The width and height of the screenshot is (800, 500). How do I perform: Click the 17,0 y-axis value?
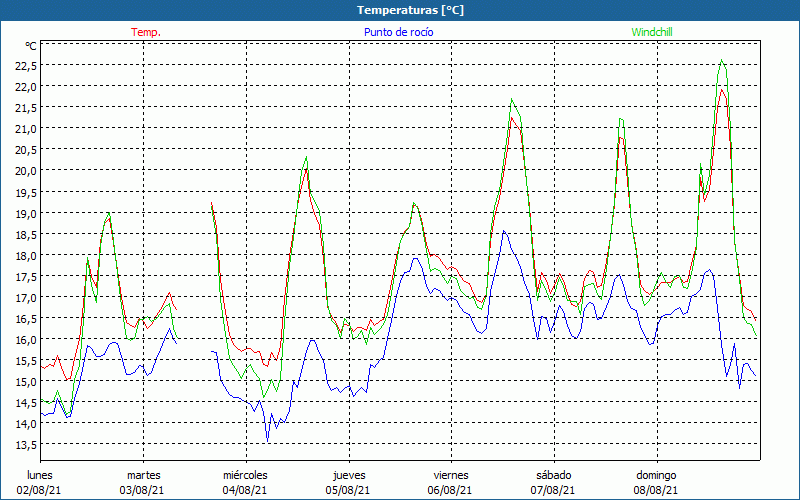pyautogui.click(x=26, y=297)
